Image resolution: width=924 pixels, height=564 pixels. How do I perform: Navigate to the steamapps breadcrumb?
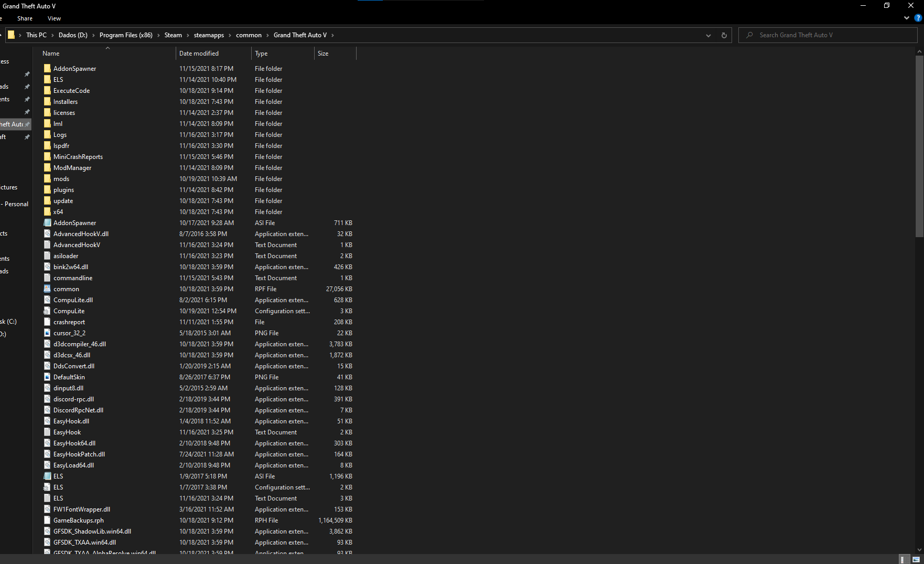(209, 35)
